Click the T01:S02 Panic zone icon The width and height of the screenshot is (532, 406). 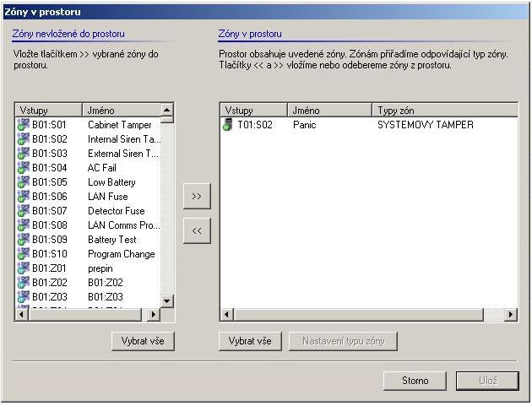227,125
